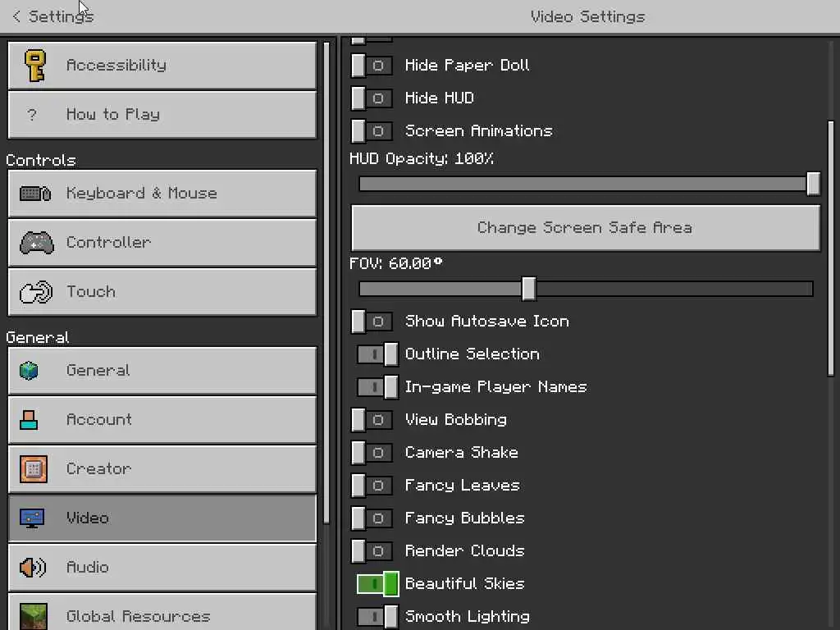Click the Video Settings panel scrollbar
The width and height of the screenshot is (840, 630).
(831, 248)
